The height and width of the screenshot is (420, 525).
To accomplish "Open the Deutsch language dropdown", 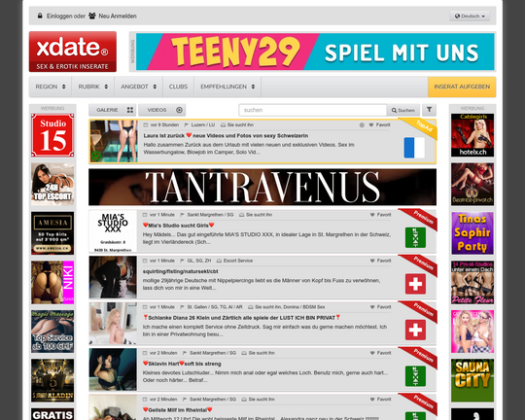I will point(470,16).
